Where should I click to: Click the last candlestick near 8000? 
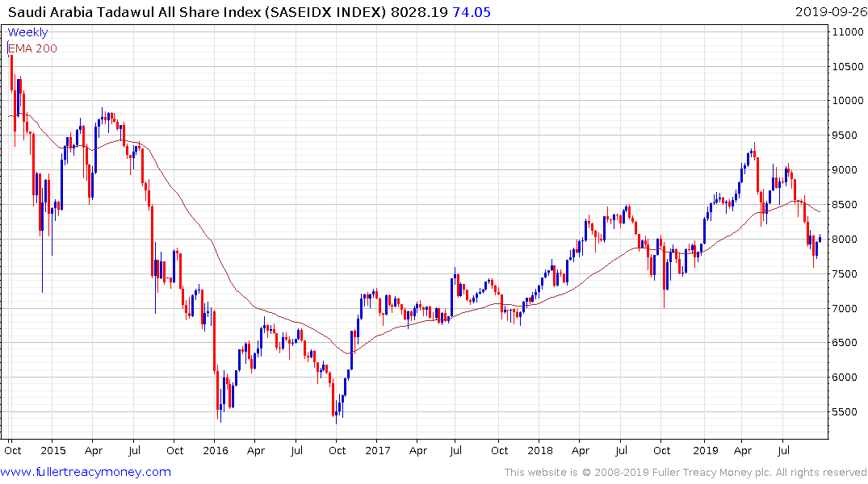click(820, 239)
